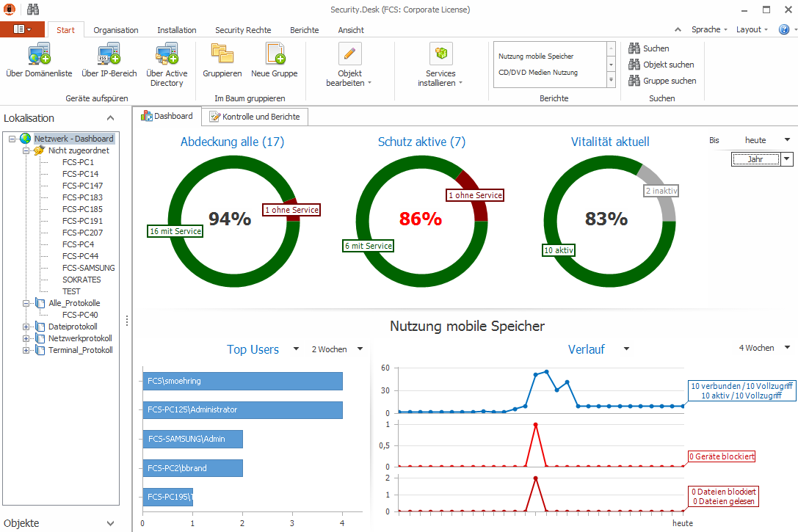Click the 2 inaktiv label on Vitalität chart
The width and height of the screenshot is (798, 532).
(x=661, y=191)
